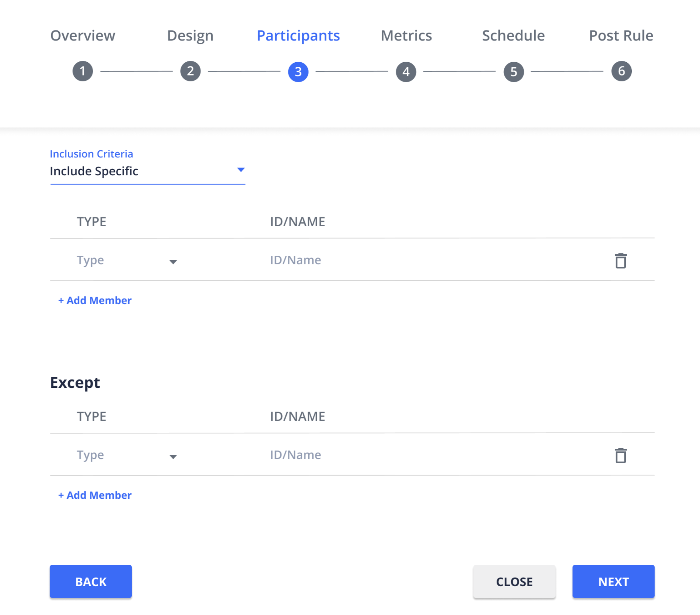The width and height of the screenshot is (700, 615).
Task: Switch to the Overview tab
Action: point(83,36)
